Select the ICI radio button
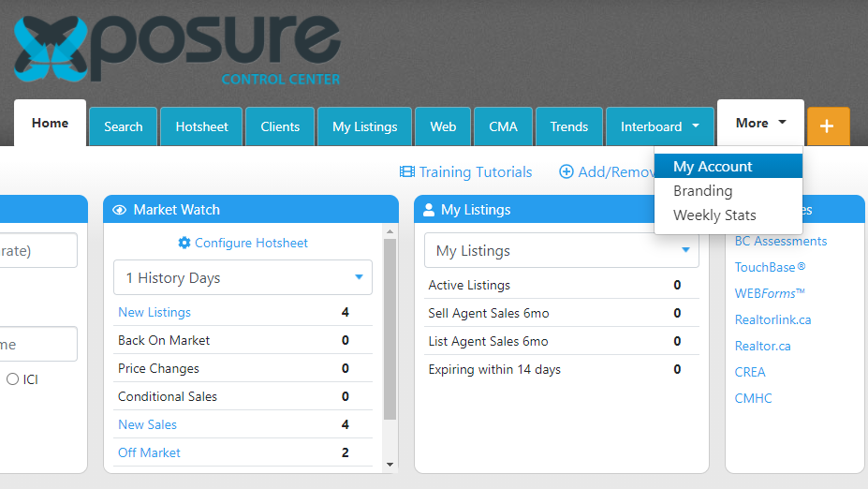868x489 pixels. point(12,379)
